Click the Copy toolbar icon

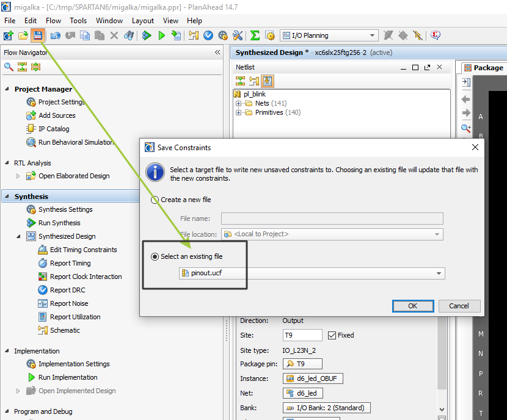point(85,35)
